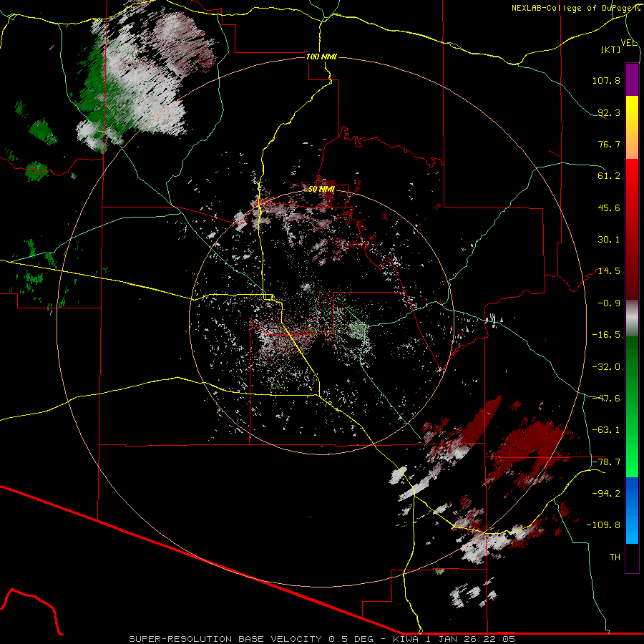This screenshot has height=644, width=644.
Task: Click the 100 NMI range ring label
Action: [x=321, y=57]
